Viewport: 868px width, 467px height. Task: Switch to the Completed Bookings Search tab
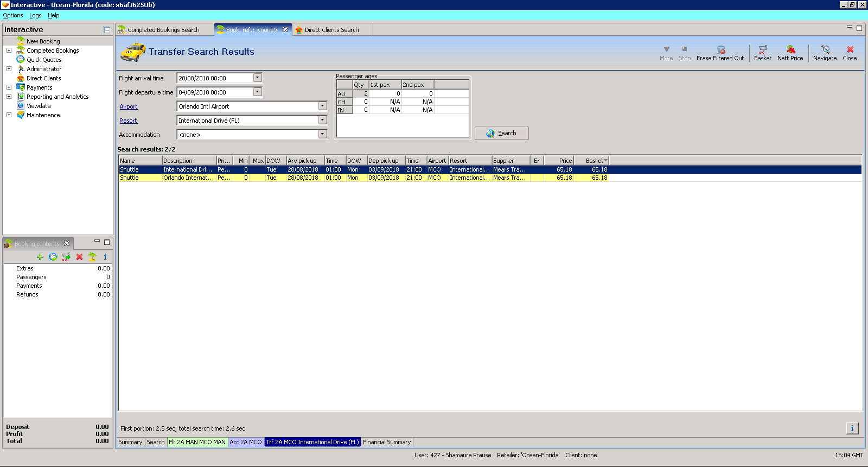[163, 30]
